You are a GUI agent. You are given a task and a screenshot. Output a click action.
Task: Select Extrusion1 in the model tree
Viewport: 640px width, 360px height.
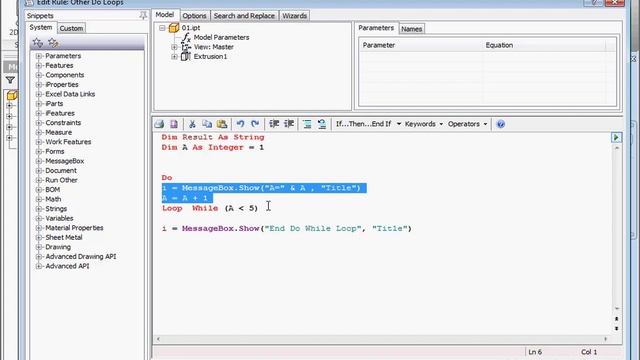coord(210,56)
